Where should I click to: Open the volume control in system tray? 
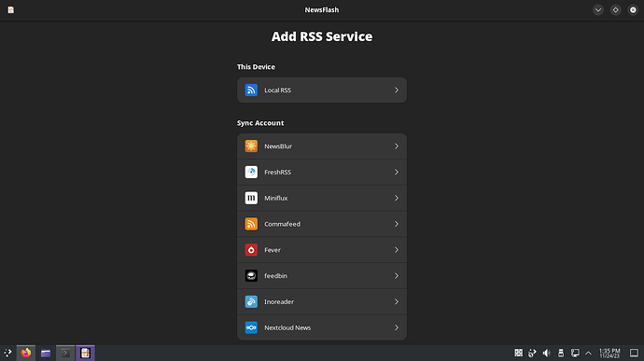(546, 353)
